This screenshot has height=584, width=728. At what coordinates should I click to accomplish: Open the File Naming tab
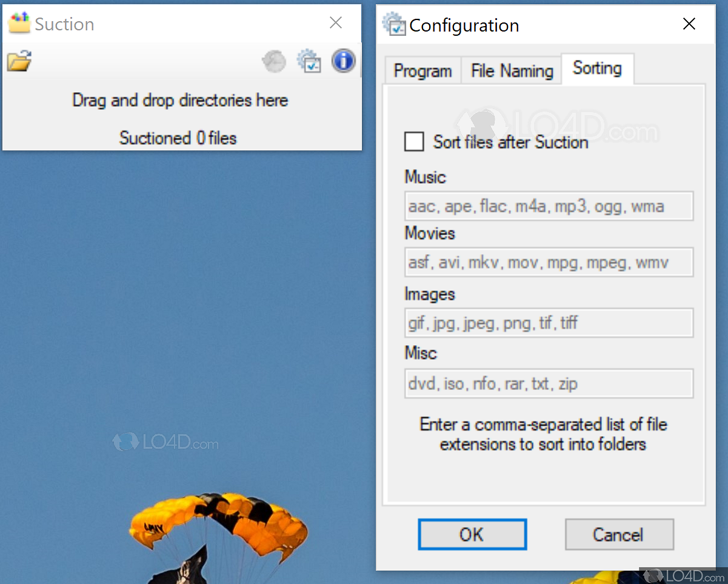coord(512,71)
